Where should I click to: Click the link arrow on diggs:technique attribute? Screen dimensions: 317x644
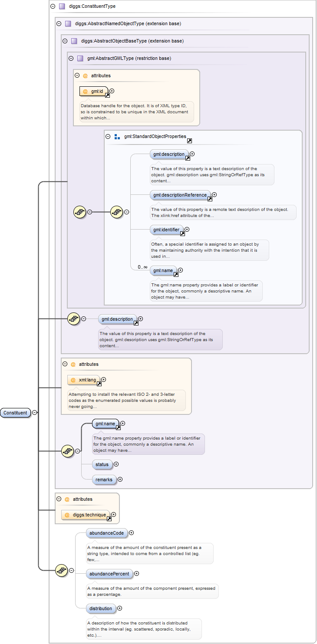pyautogui.click(x=109, y=519)
